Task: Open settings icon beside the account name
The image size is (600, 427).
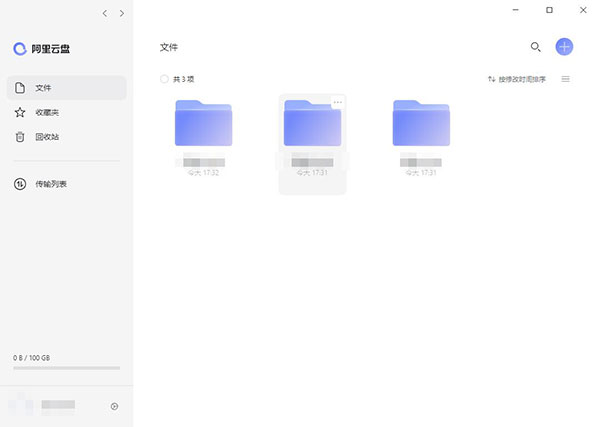Action: point(114,406)
